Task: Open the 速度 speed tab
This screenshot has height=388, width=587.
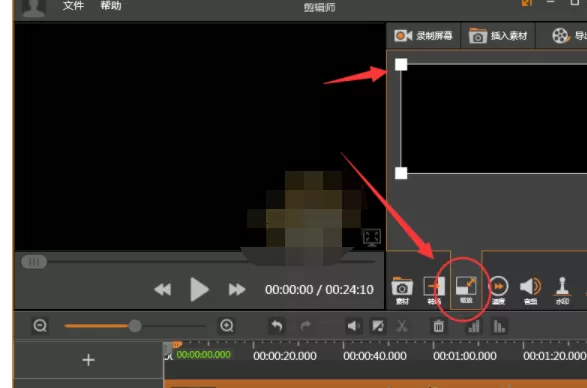Action: (498, 291)
